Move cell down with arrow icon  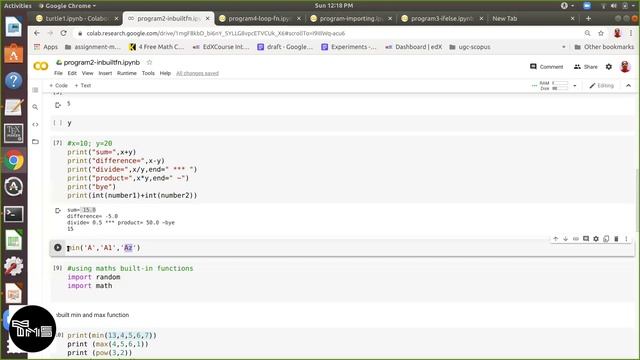566,239
